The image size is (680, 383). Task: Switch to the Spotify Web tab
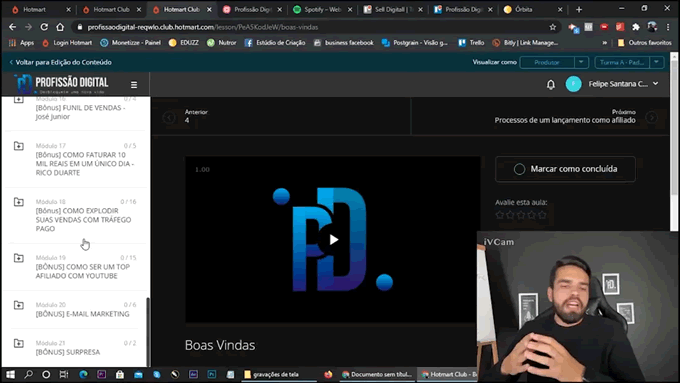pyautogui.click(x=322, y=9)
